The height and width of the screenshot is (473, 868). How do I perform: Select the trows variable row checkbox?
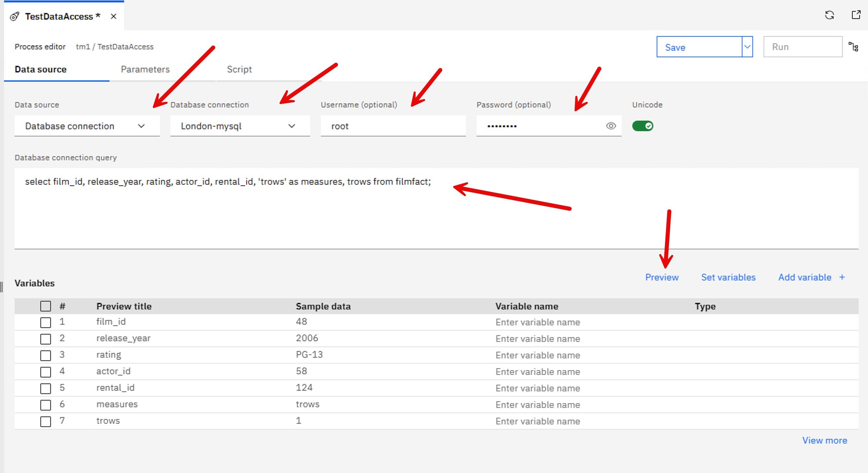46,421
